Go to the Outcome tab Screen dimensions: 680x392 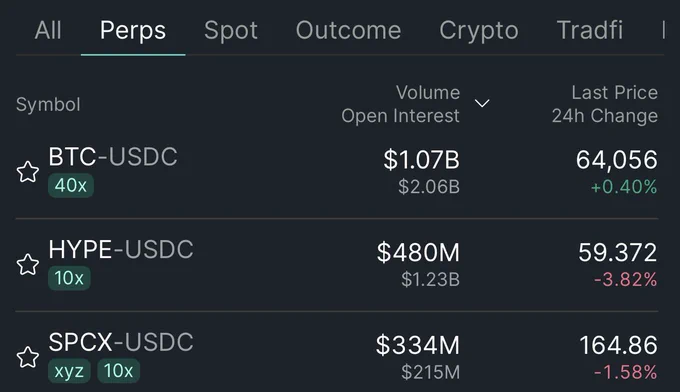click(x=348, y=30)
